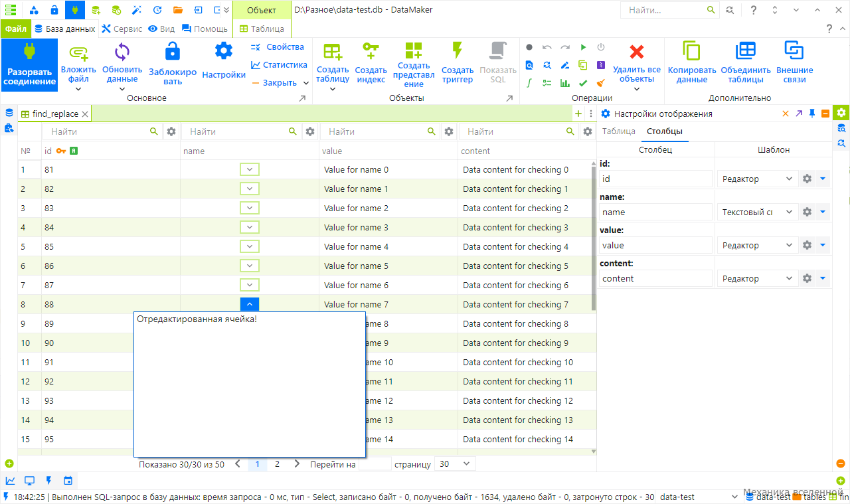This screenshot has width=850, height=504.
Task: Close the find_replace tab
Action: (x=85, y=114)
